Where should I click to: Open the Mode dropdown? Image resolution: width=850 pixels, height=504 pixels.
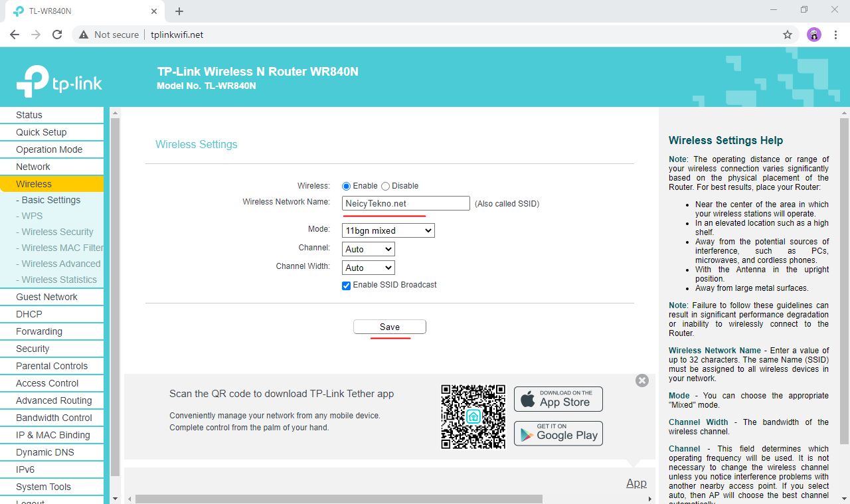coord(388,230)
